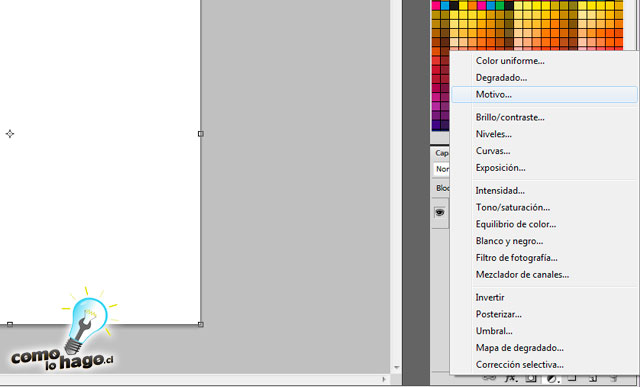Screen dimensions: 640x387
Task: Click the vertical scrollbar down arrow
Action: coord(396,367)
